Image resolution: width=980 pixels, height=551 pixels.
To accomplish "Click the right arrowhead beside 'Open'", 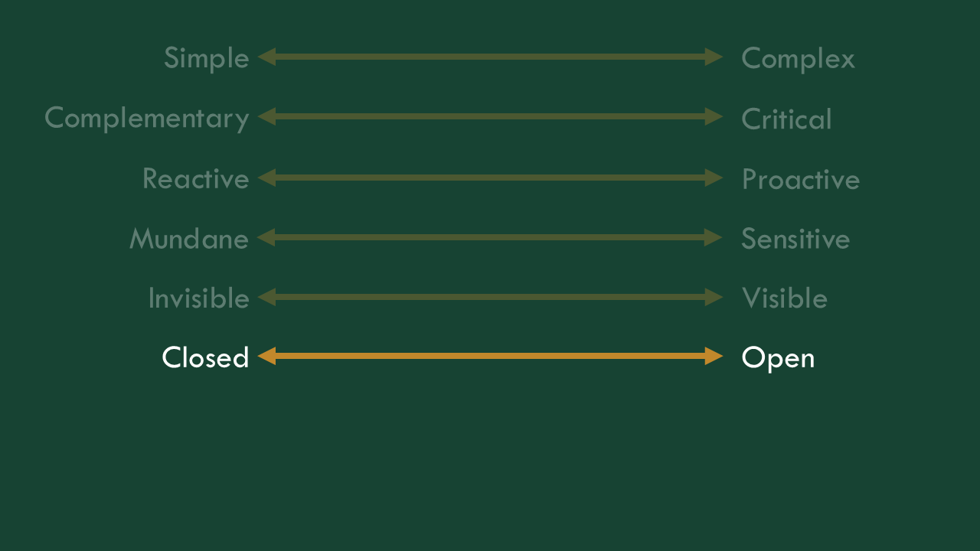I will click(714, 356).
